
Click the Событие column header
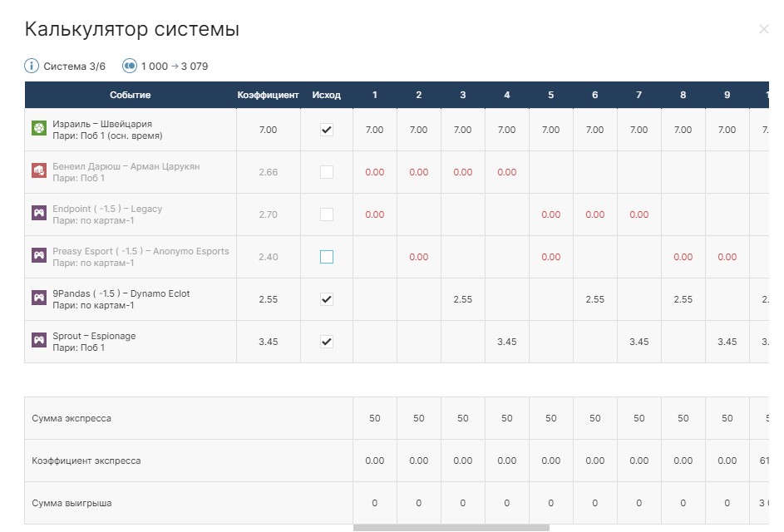pyautogui.click(x=130, y=95)
